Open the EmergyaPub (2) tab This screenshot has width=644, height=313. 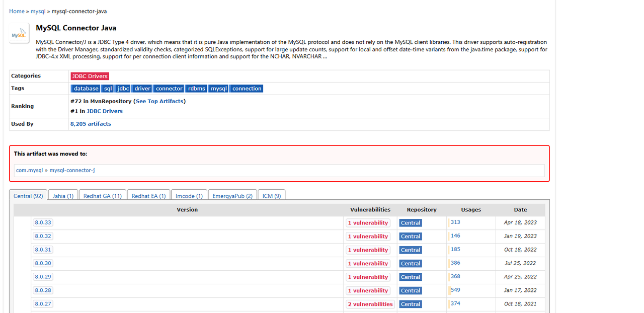click(232, 196)
